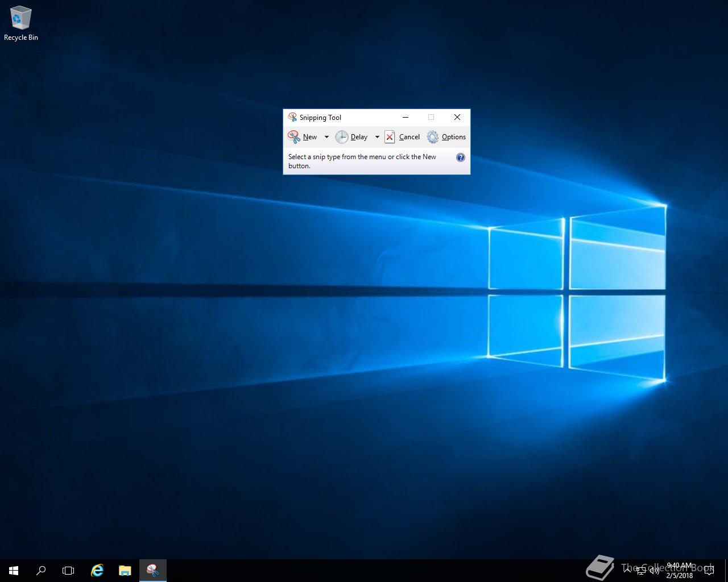The height and width of the screenshot is (582, 728).
Task: Click the volume speaker tray icon
Action: tap(655, 571)
